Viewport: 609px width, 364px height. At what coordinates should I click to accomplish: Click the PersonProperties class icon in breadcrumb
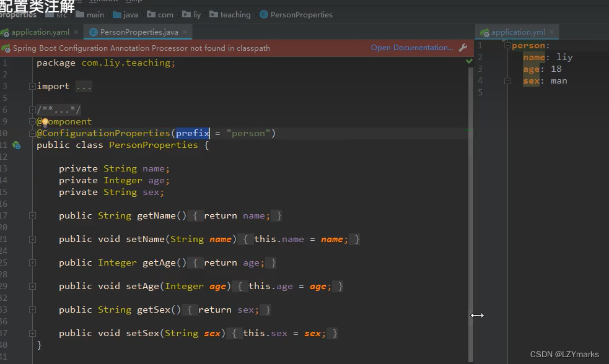point(264,14)
